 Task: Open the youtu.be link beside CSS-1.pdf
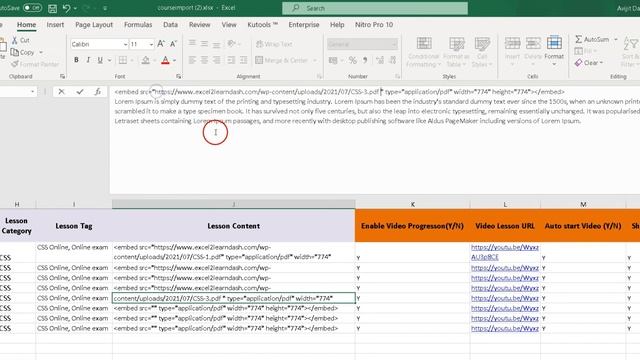tap(505, 252)
